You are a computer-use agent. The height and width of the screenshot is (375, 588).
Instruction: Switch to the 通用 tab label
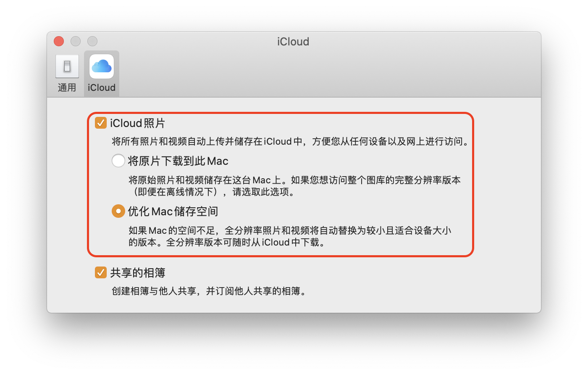(67, 87)
